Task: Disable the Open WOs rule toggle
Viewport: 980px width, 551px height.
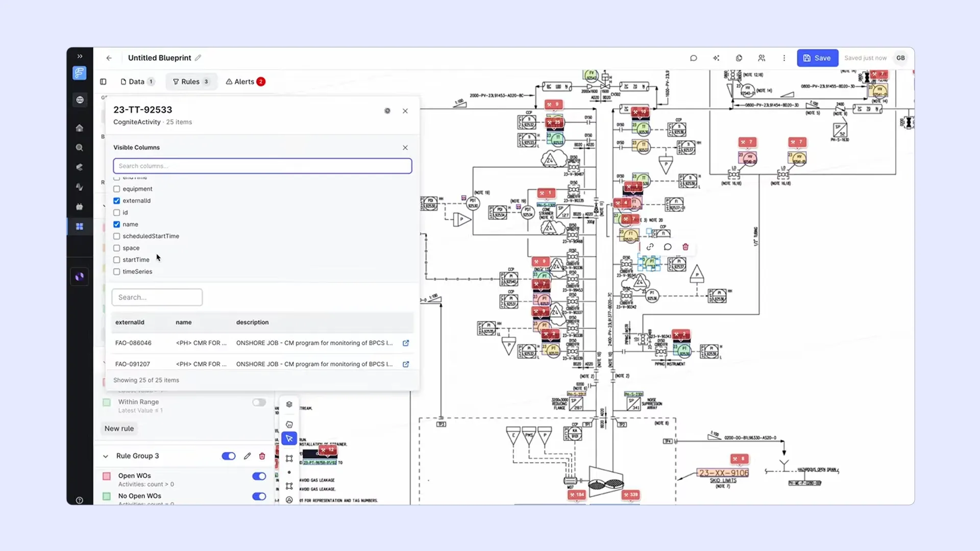Action: [x=259, y=477]
